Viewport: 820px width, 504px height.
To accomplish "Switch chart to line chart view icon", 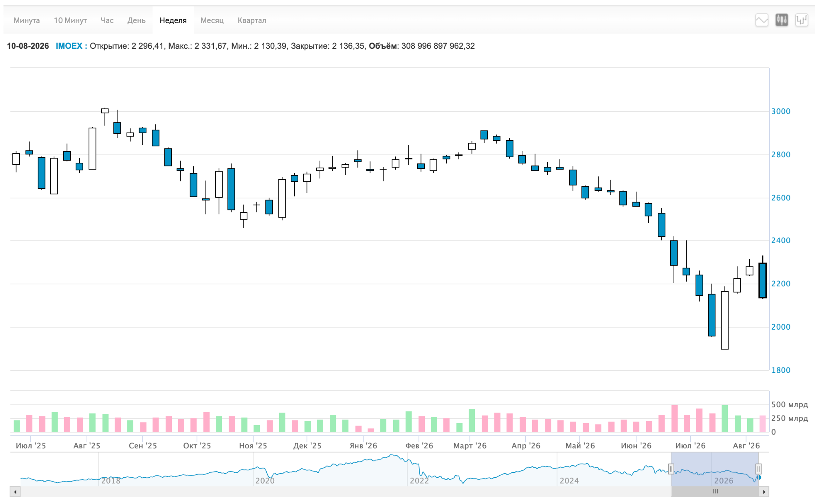I will tap(762, 20).
